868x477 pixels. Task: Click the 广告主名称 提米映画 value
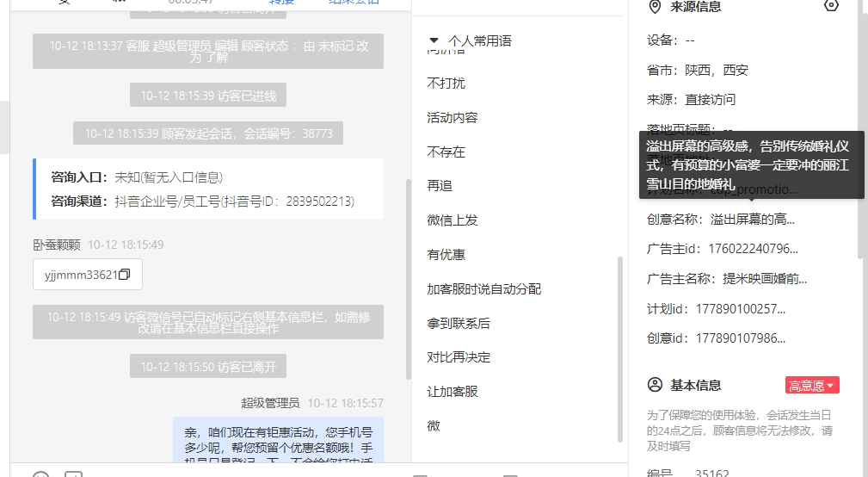[x=765, y=279]
